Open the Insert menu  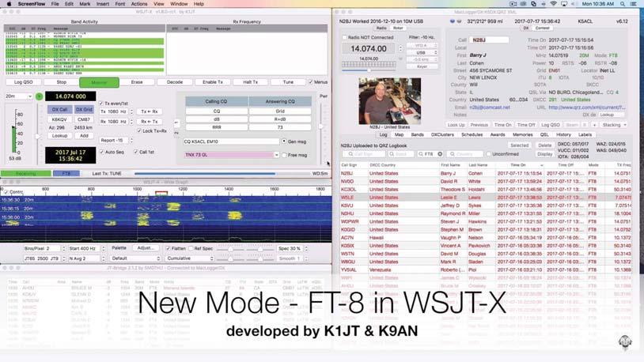coord(103,4)
